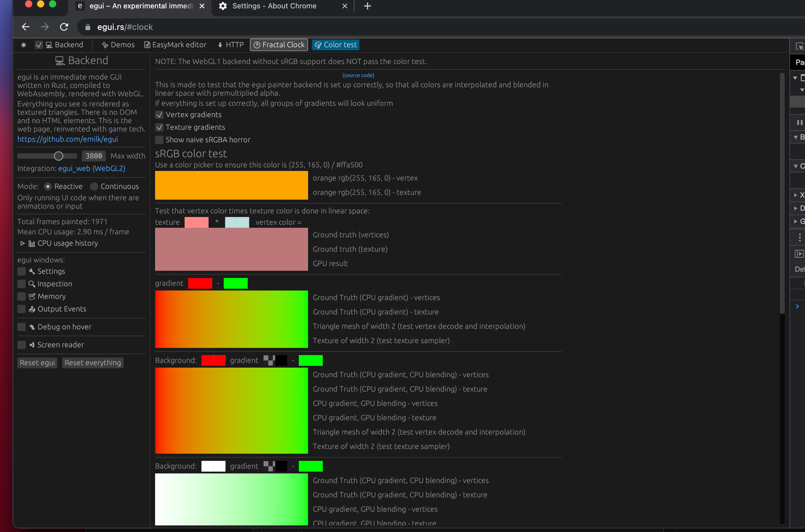Click the browser address bar
The height and width of the screenshot is (532, 805).
click(238, 27)
